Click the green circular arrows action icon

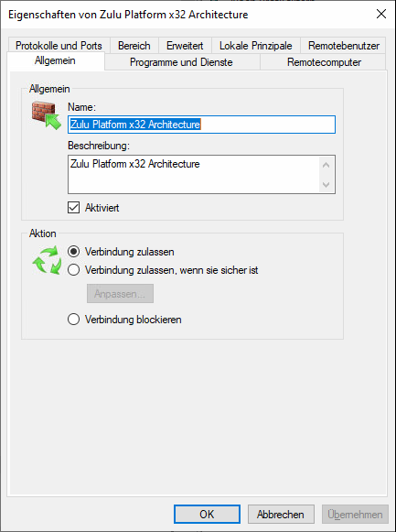47,261
